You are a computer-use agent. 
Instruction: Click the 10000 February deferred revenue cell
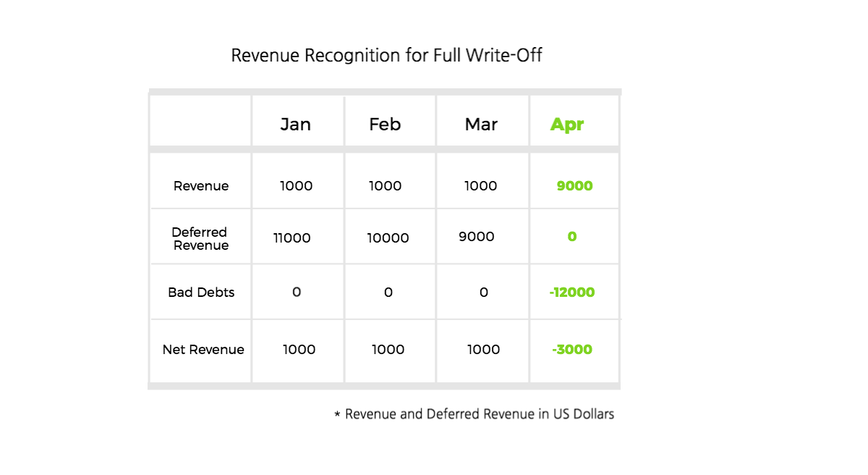point(388,238)
